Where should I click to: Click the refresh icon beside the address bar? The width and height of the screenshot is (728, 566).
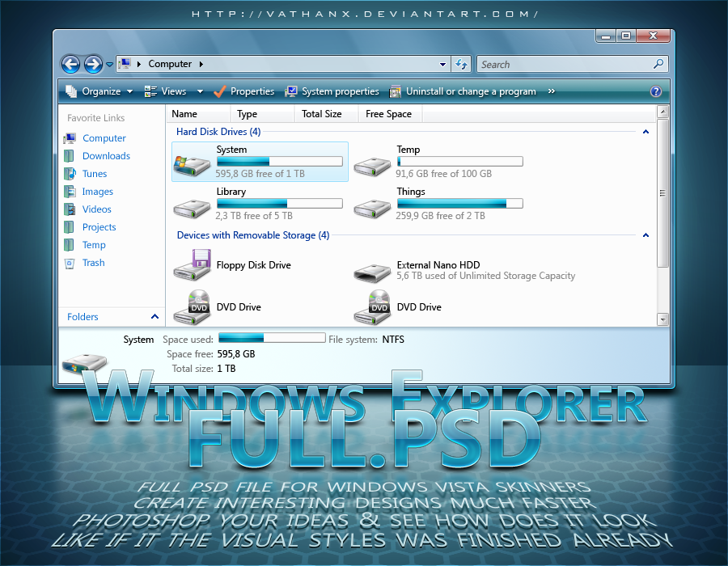[x=460, y=64]
